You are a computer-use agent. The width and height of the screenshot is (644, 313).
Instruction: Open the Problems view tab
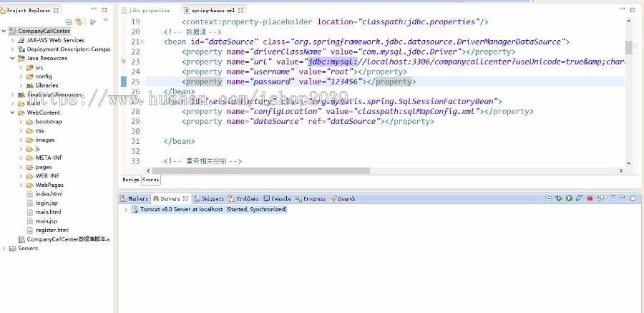[x=244, y=198]
